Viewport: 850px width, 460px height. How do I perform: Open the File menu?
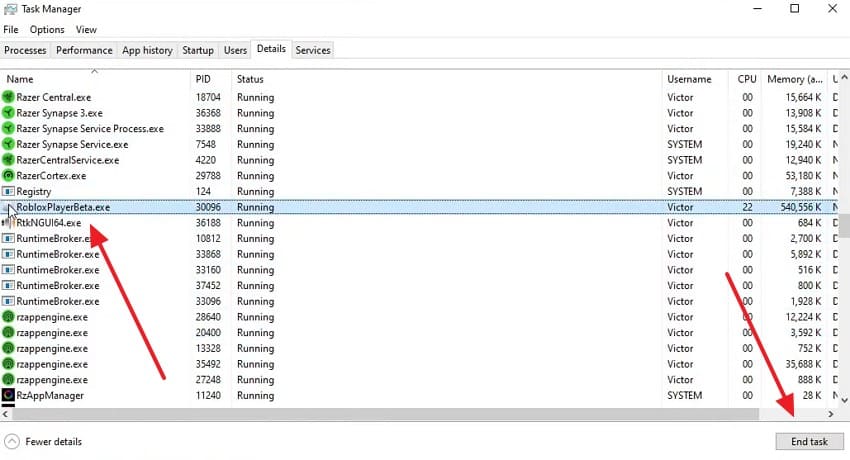pos(11,30)
